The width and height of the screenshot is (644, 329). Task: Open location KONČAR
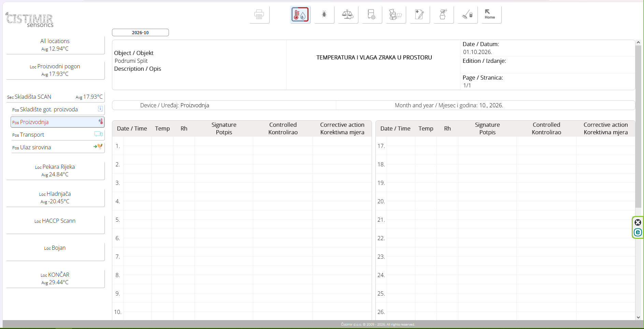55,278
